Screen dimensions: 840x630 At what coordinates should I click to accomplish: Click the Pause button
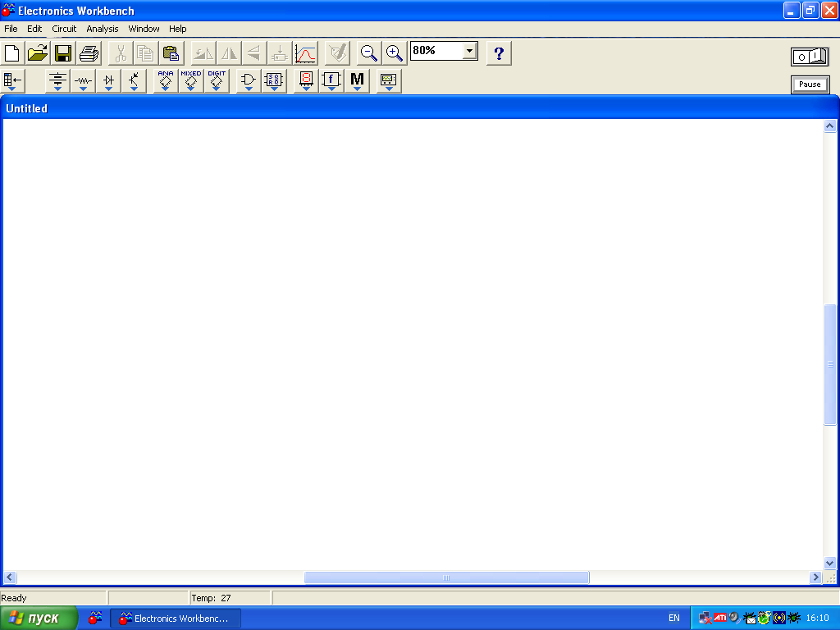pos(810,84)
